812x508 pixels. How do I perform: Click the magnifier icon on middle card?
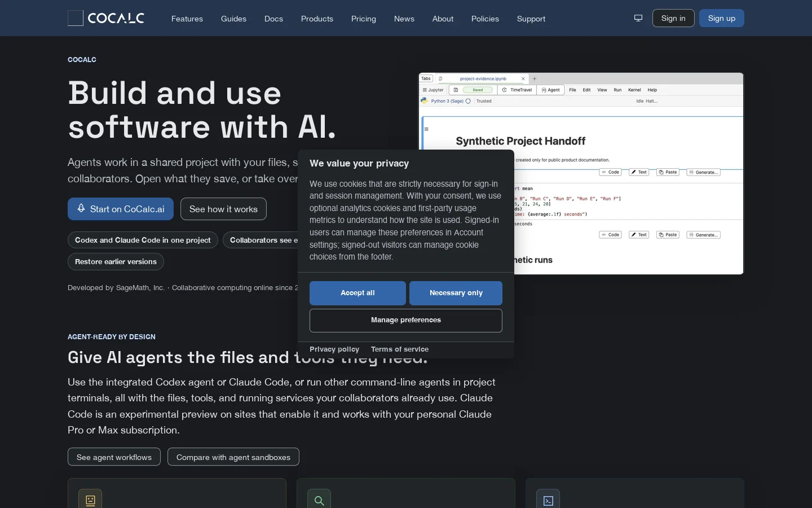click(319, 500)
